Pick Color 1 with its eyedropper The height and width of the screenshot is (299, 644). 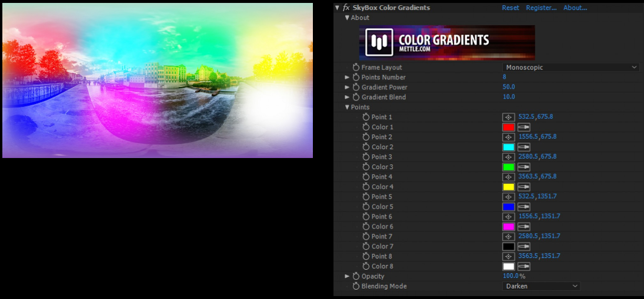pos(523,127)
